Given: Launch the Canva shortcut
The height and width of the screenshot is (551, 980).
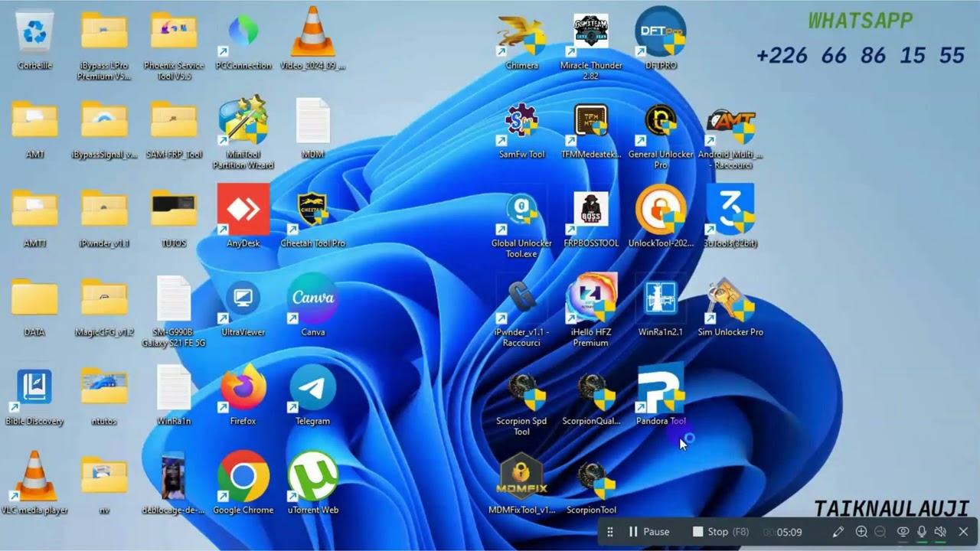Looking at the screenshot, I should click(312, 298).
